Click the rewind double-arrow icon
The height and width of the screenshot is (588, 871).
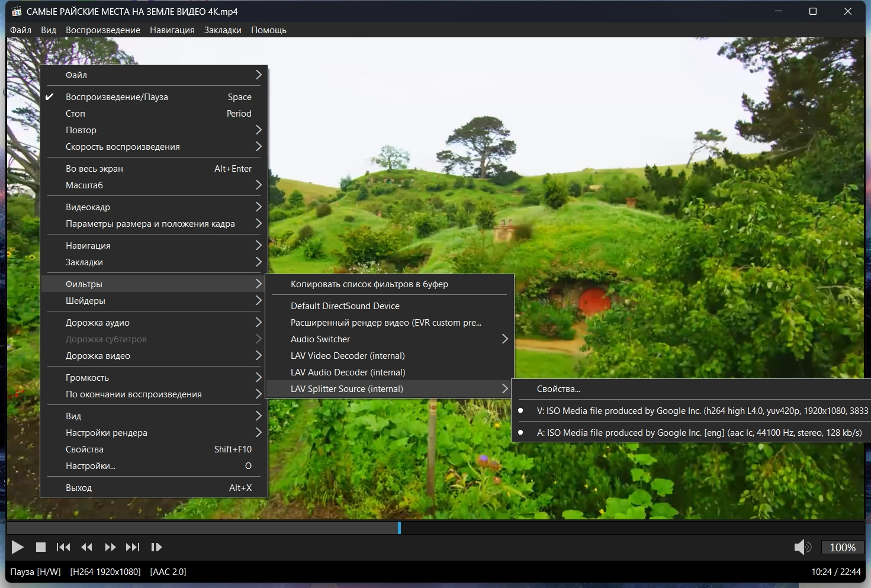pos(86,547)
